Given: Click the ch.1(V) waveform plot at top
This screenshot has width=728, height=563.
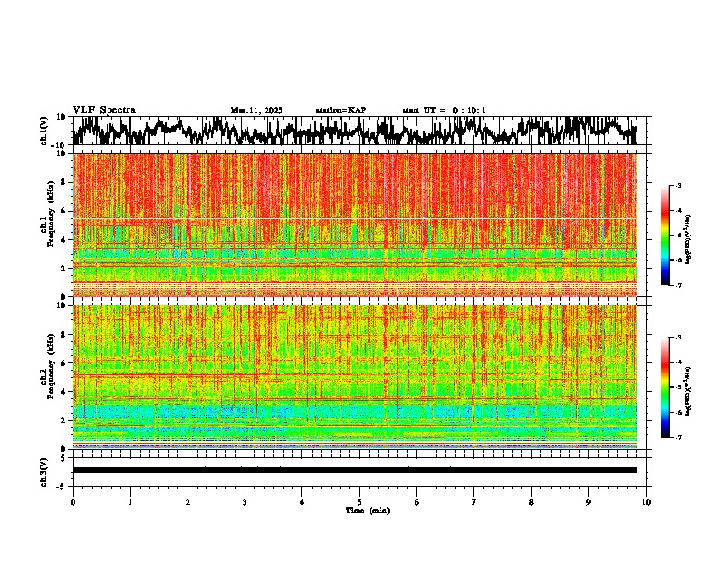Looking at the screenshot, I should tap(354, 131).
